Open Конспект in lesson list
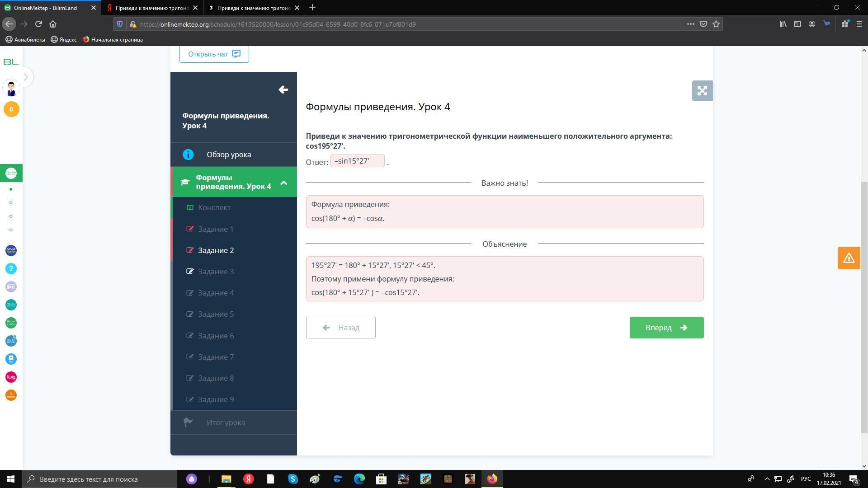Image resolution: width=868 pixels, height=488 pixels. [214, 207]
